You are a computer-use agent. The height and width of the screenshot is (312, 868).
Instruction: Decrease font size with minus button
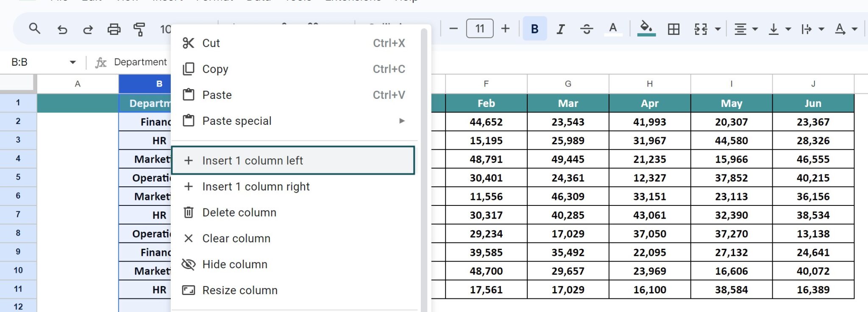pyautogui.click(x=453, y=29)
